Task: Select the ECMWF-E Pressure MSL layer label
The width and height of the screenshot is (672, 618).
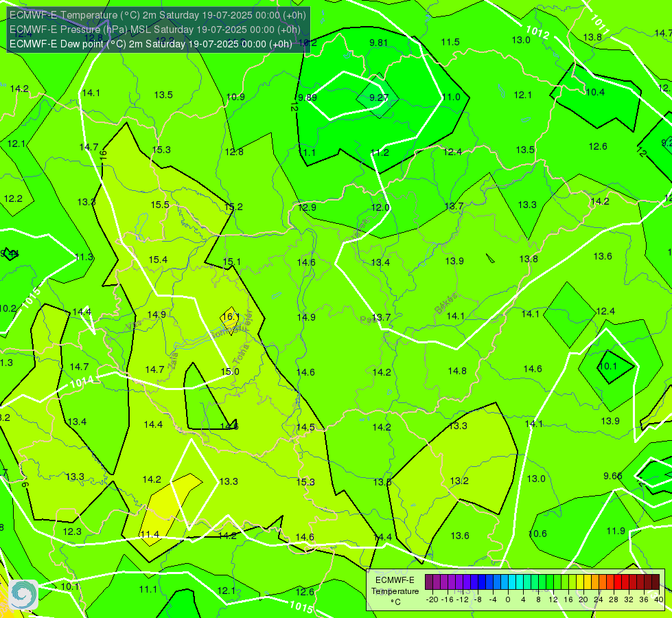Action: (x=154, y=30)
